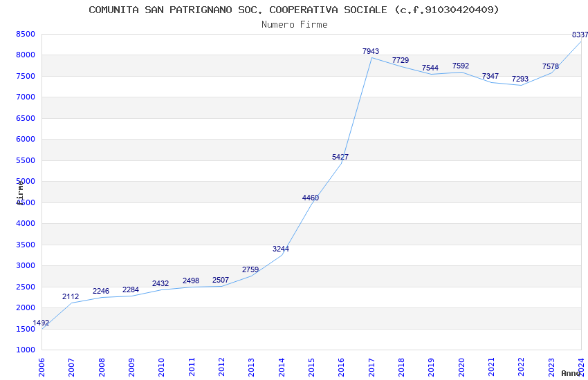Click the Anno axis label
Screen dimensions: 588x380
coord(571,373)
